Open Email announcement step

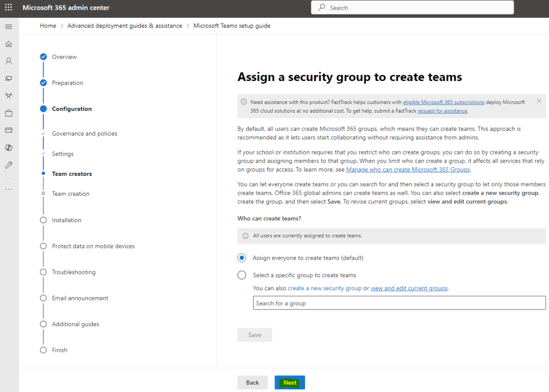[80, 298]
